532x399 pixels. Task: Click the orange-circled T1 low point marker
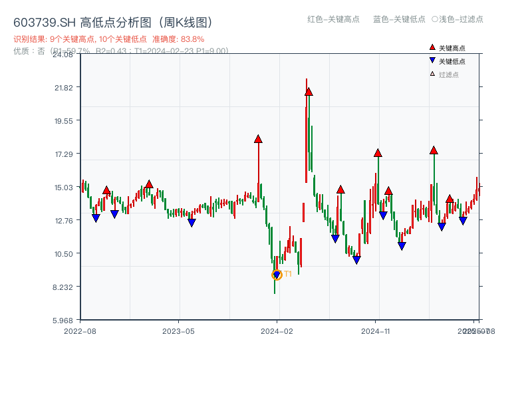point(277,275)
